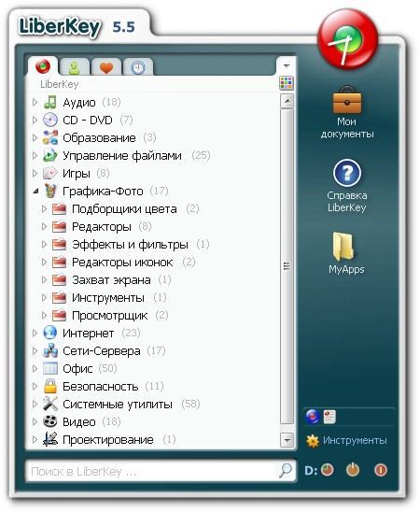
Task: Expand the Аудио category
Action: click(35, 102)
